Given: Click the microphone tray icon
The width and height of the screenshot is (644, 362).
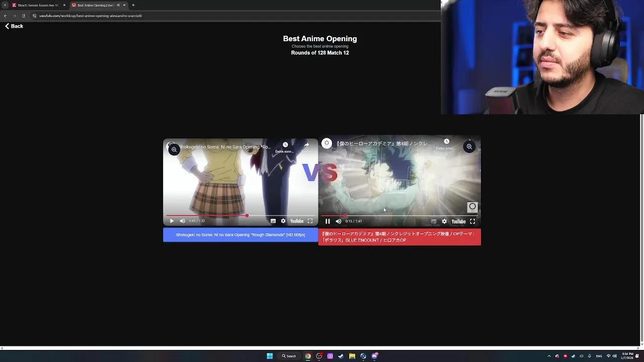Looking at the screenshot, I should pos(589,356).
